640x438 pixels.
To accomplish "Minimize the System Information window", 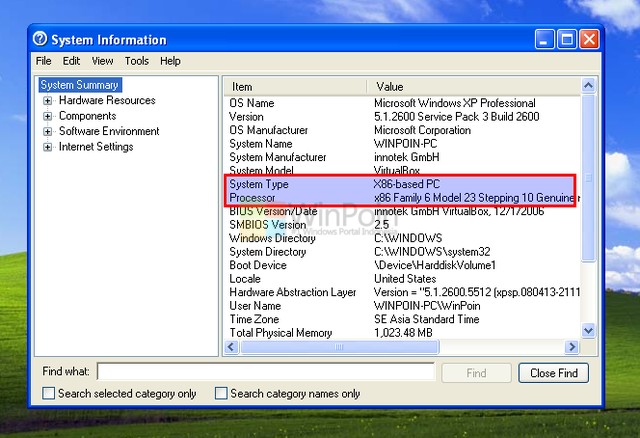I will (x=544, y=40).
